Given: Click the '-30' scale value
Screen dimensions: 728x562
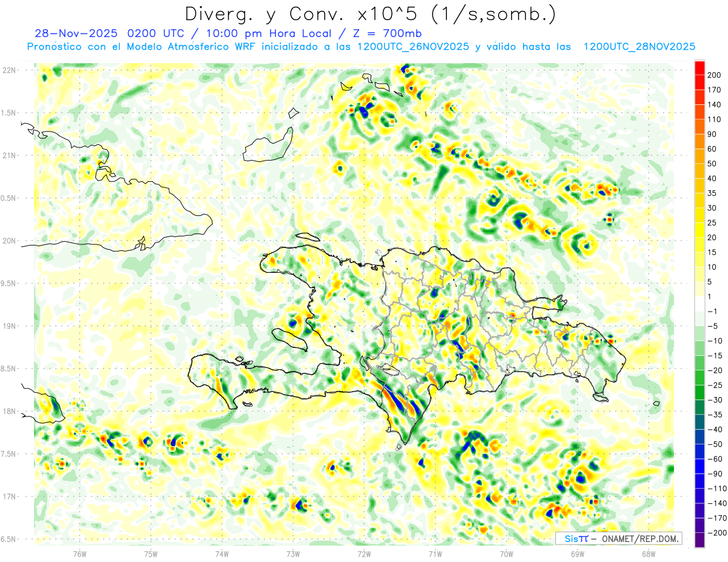Looking at the screenshot, I should click(716, 400).
